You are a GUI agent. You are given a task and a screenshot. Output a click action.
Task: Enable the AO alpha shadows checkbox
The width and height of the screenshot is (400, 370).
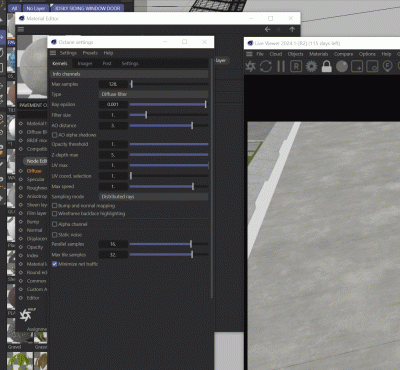(x=55, y=135)
